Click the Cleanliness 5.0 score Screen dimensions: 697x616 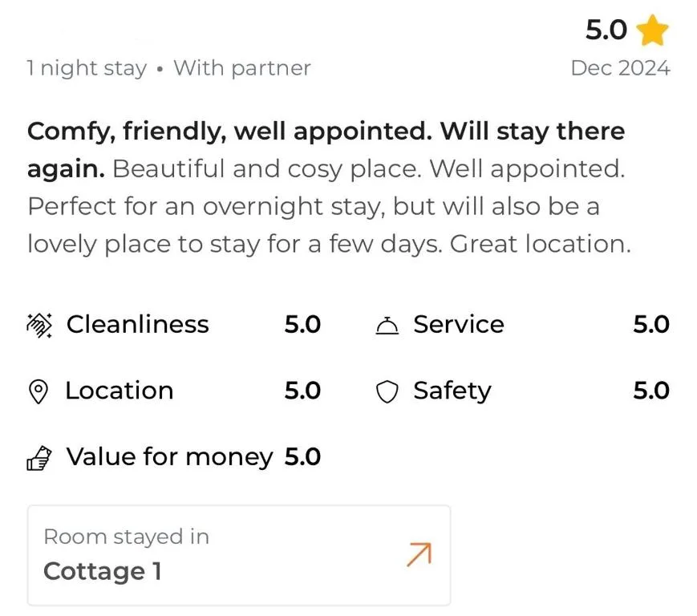coord(302,325)
